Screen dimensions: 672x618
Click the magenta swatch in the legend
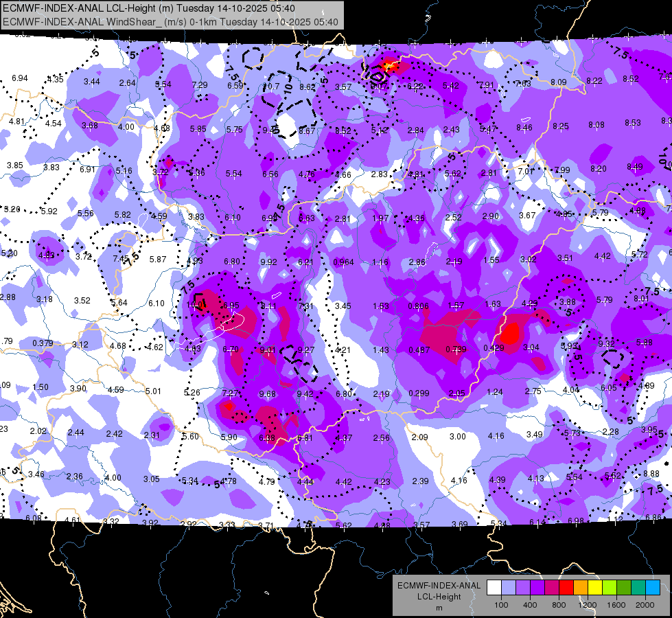pos(552,588)
